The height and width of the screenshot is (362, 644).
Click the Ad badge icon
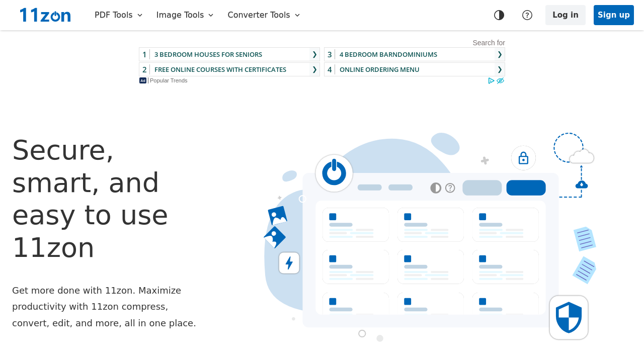click(143, 80)
